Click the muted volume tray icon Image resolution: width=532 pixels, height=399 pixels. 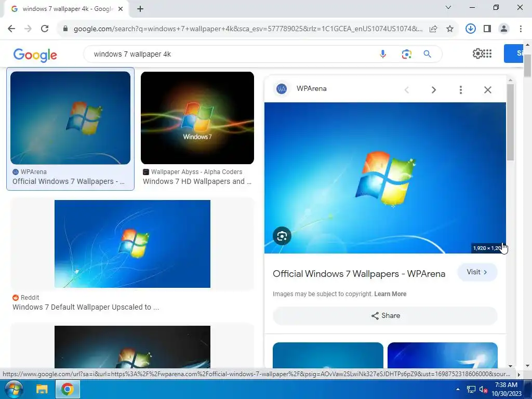(x=483, y=389)
